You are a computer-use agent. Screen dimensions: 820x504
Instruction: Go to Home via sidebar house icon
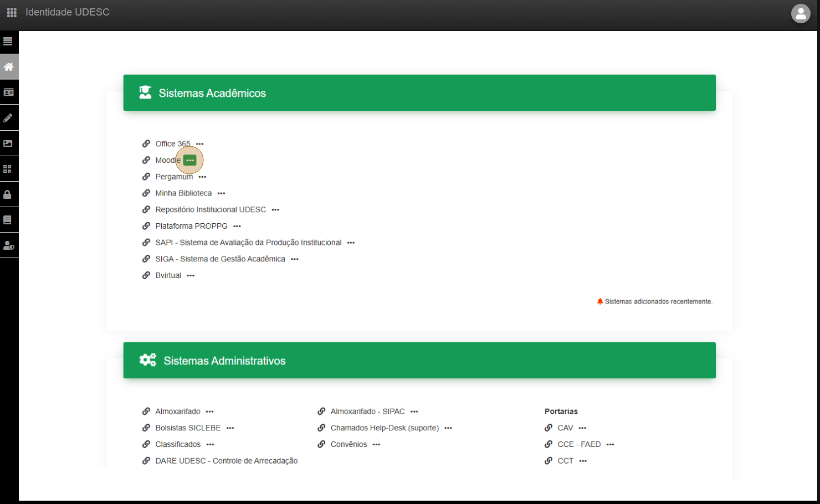pyautogui.click(x=8, y=67)
